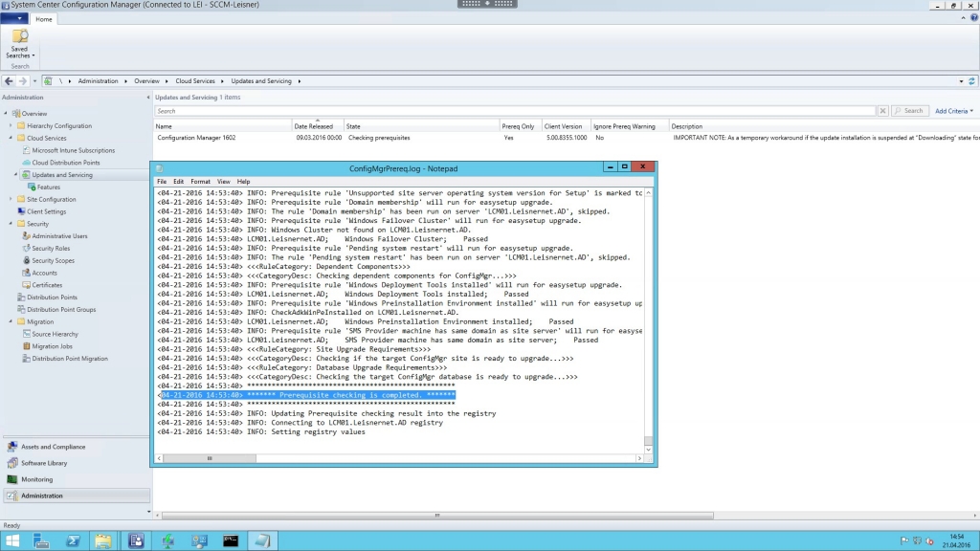The width and height of the screenshot is (980, 551).
Task: Open Cloud Distribution Points node
Action: (66, 163)
